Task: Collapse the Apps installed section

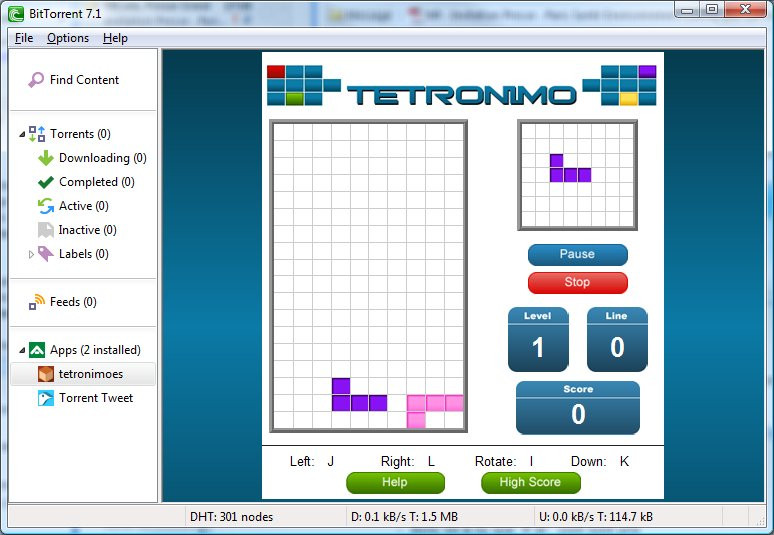Action: tap(22, 350)
